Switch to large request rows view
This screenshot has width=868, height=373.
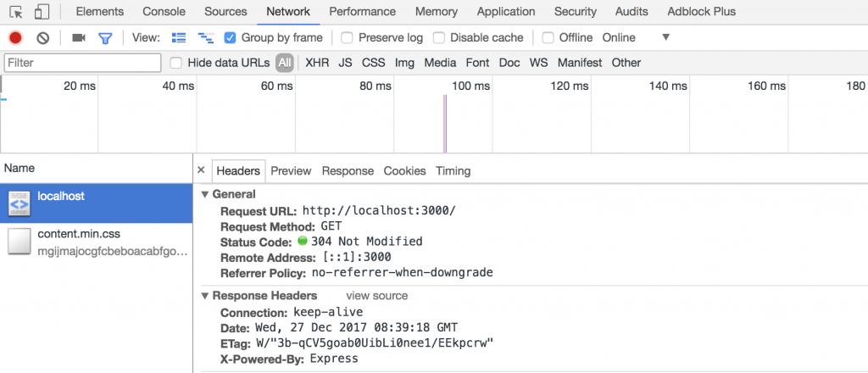click(x=179, y=38)
